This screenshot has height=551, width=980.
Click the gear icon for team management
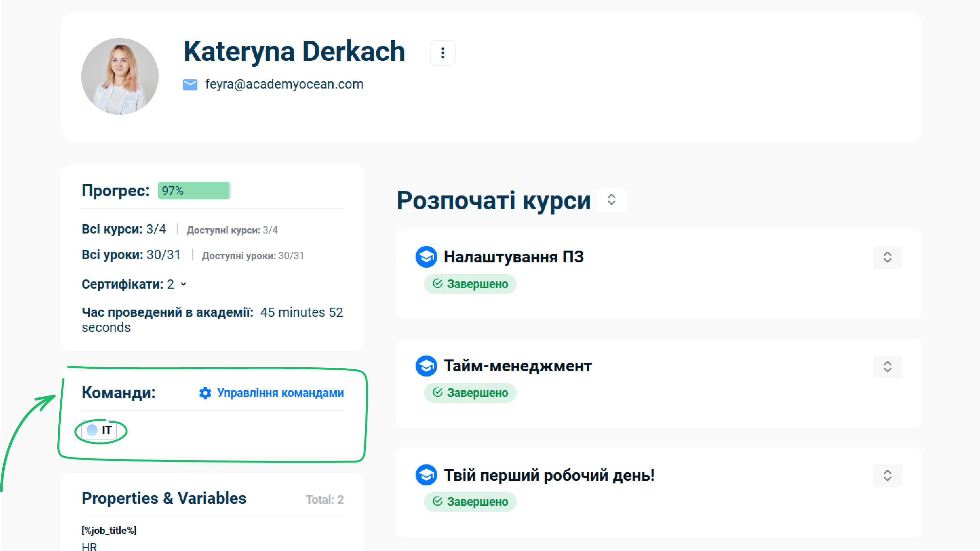(x=205, y=393)
